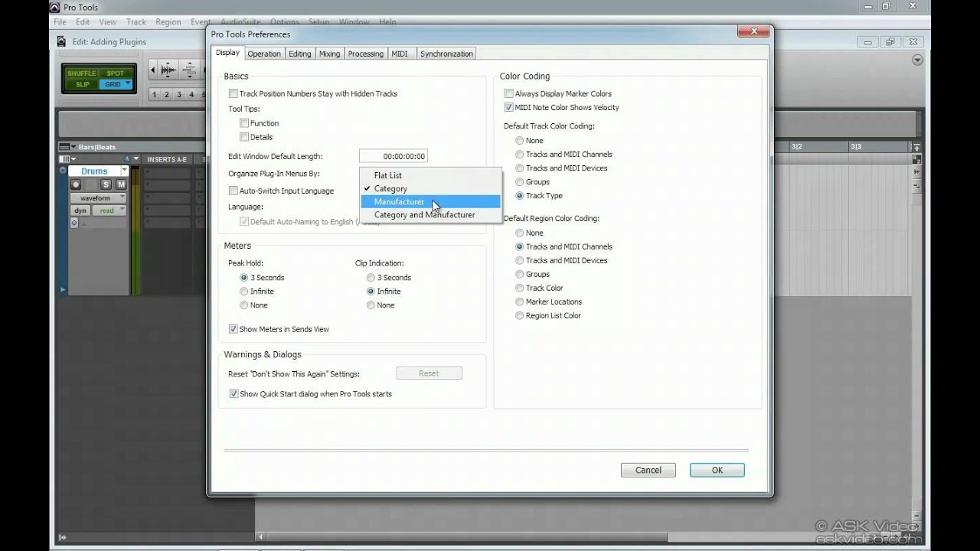Mute the Drums track
This screenshot has width=980, height=551.
pyautogui.click(x=120, y=184)
